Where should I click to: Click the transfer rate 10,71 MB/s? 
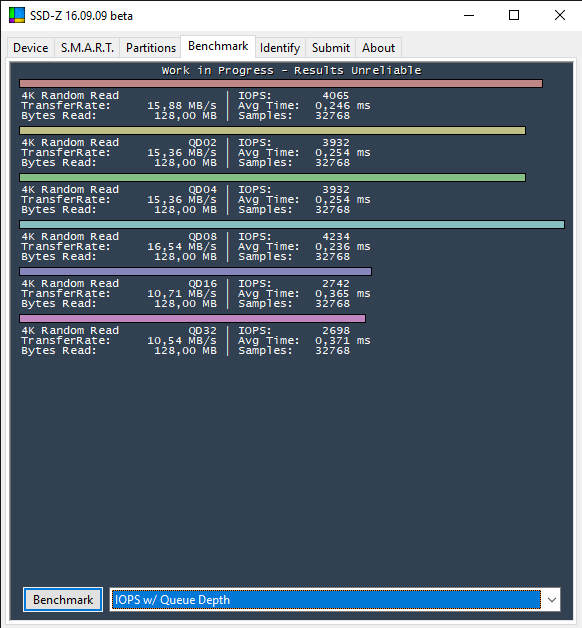tap(182, 294)
